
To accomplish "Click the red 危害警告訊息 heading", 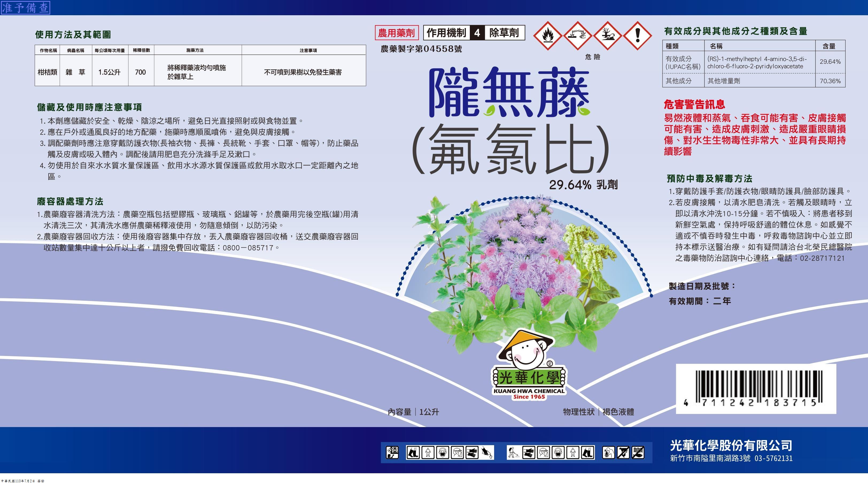I will [695, 104].
